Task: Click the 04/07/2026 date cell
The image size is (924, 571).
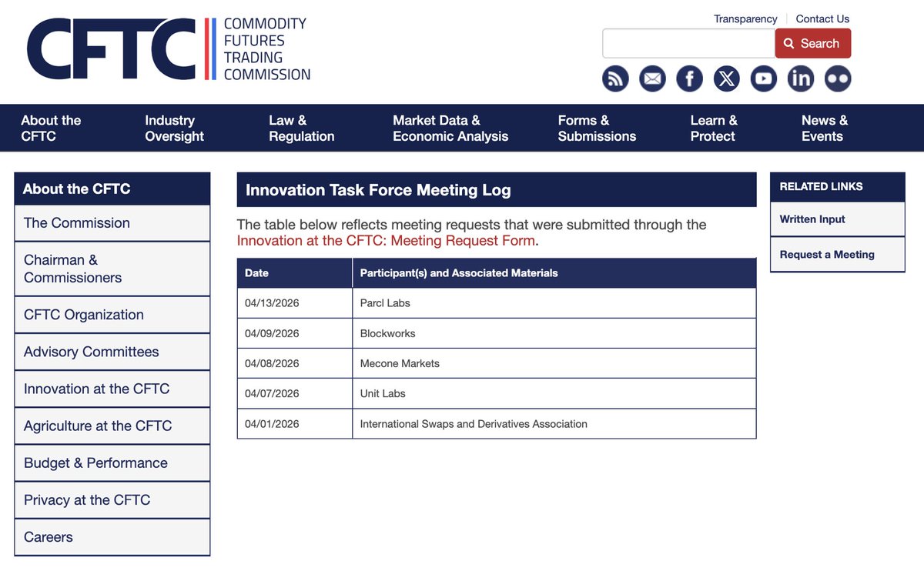Action: (x=295, y=393)
